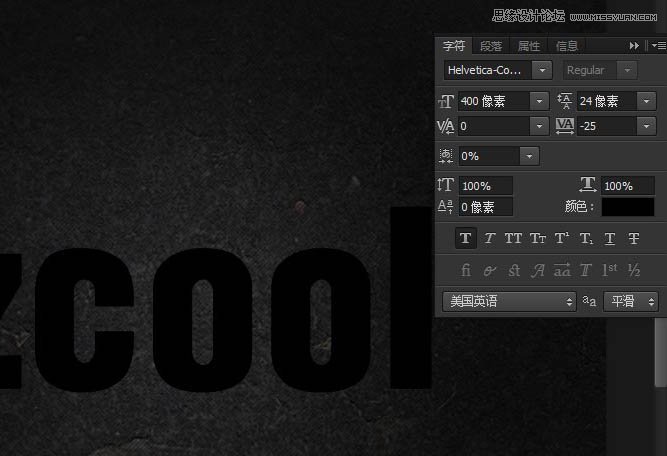This screenshot has width=667, height=456.
Task: Click the standard ligatures fi icon
Action: tap(466, 270)
